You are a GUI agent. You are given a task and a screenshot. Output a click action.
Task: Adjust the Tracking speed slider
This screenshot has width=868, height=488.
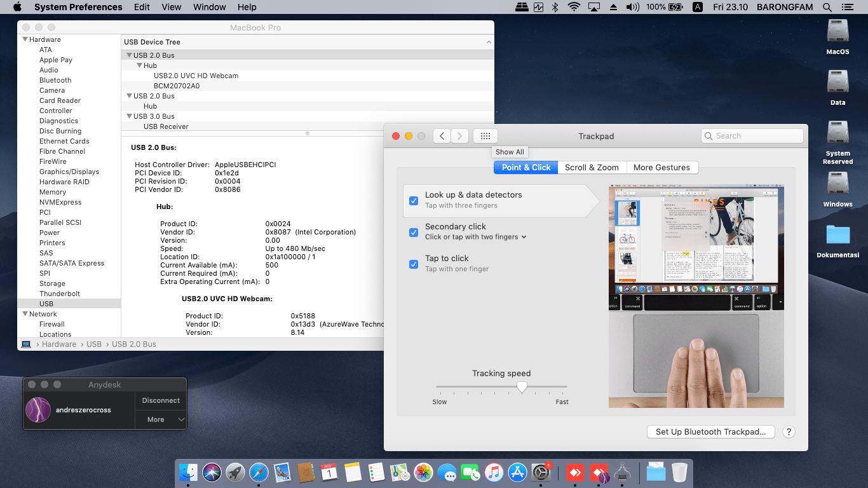coord(522,387)
